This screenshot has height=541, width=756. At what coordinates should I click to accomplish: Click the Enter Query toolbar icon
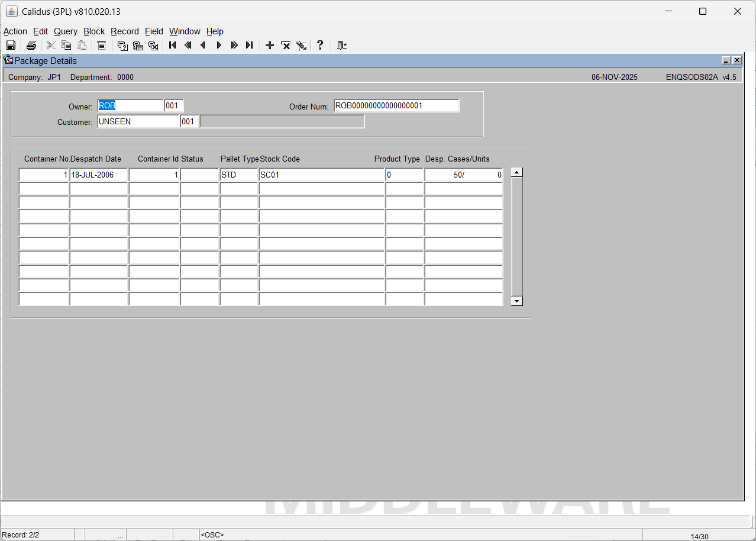tap(122, 46)
